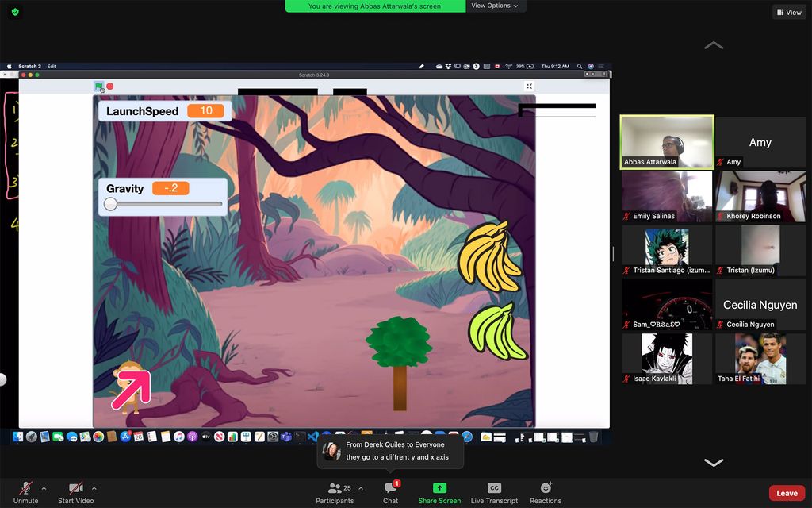This screenshot has width=812, height=508.
Task: Click the green Share Screen icon
Action: 439,488
